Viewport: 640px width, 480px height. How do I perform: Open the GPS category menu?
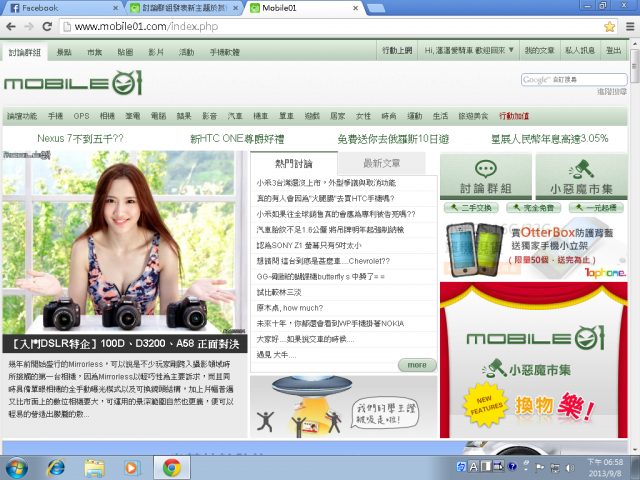[x=81, y=116]
